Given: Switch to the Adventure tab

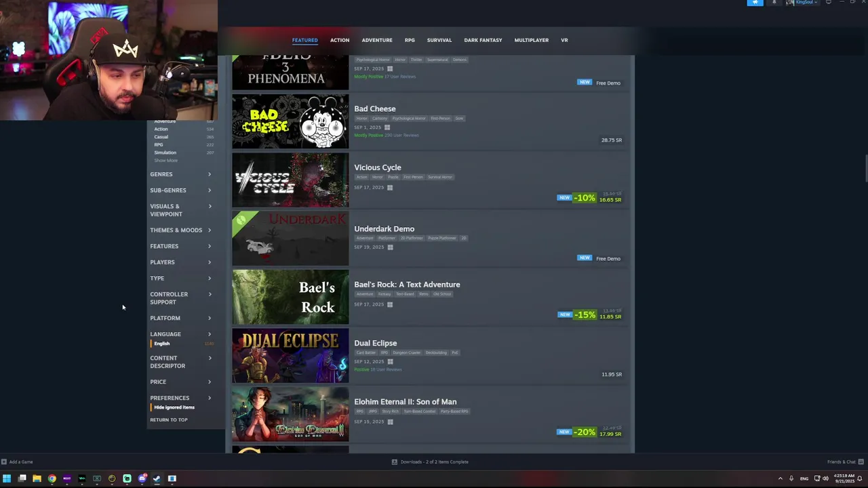Looking at the screenshot, I should click(377, 40).
